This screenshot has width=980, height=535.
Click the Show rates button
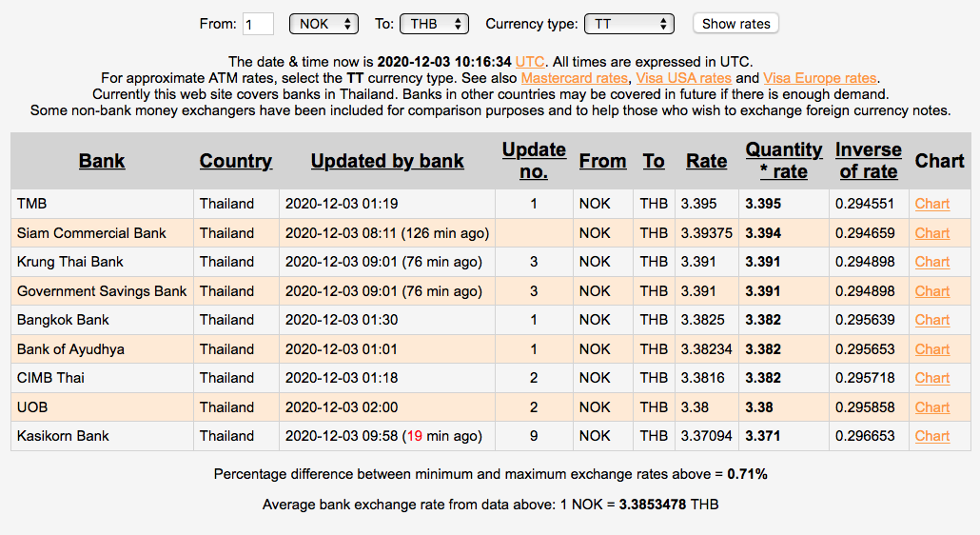(x=735, y=24)
